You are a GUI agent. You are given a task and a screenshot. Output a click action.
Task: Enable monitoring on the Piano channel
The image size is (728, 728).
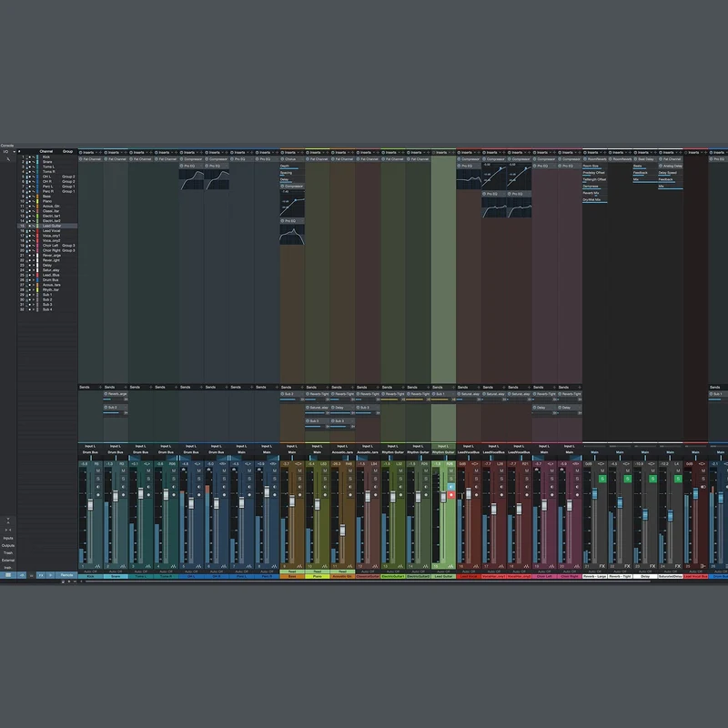click(x=325, y=487)
